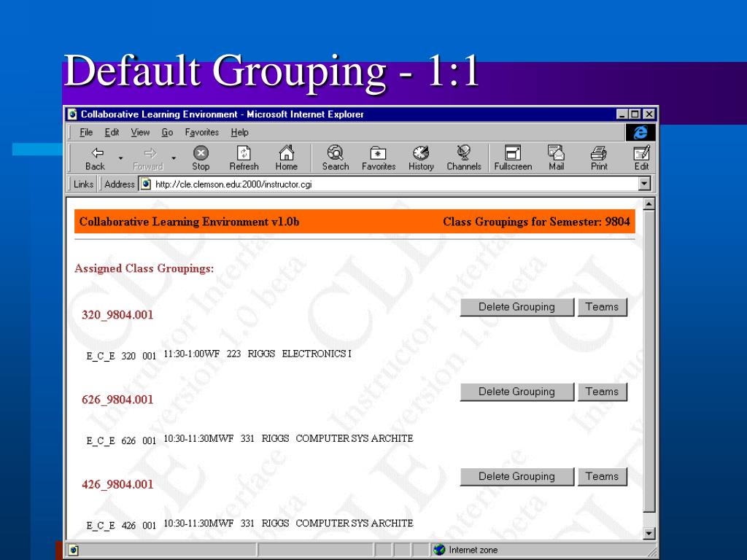Reload page with Refresh icon
The width and height of the screenshot is (747, 560).
click(244, 158)
